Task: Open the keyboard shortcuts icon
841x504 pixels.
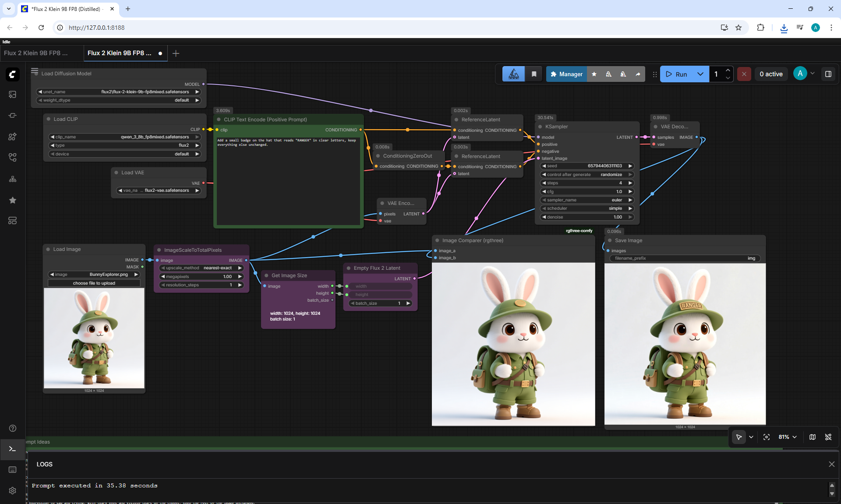Action: pos(12,469)
